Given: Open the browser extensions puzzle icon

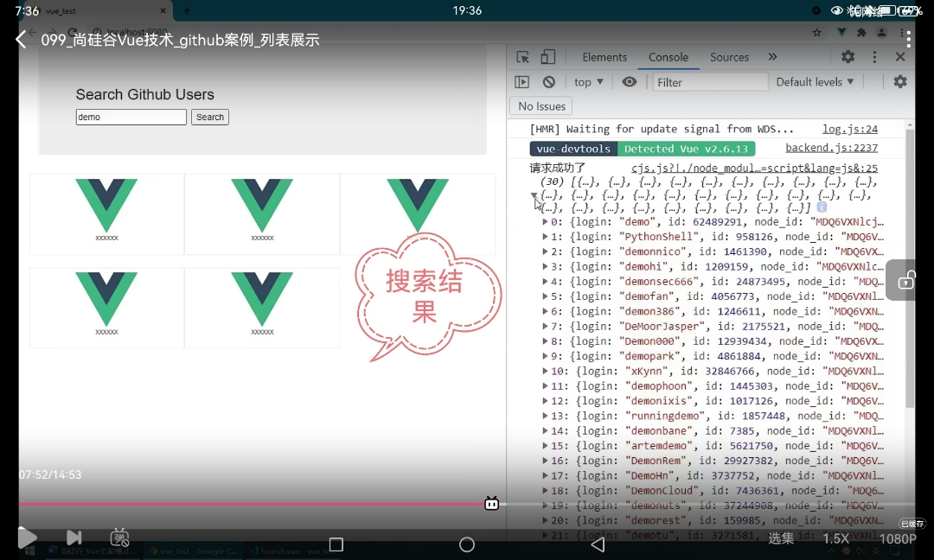Looking at the screenshot, I should coord(861,33).
